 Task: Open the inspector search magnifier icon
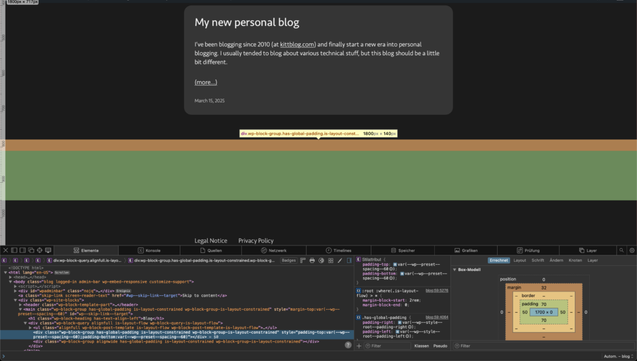621,250
